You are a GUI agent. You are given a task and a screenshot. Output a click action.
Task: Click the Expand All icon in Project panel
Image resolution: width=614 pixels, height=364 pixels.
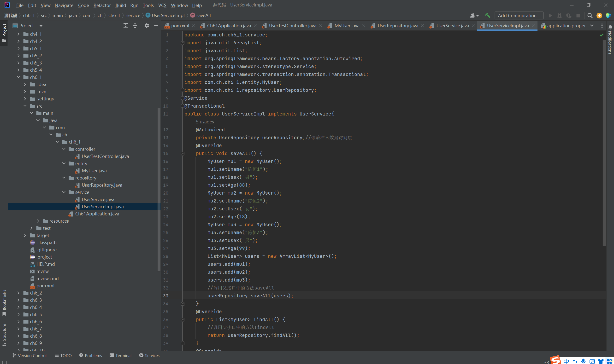(125, 26)
